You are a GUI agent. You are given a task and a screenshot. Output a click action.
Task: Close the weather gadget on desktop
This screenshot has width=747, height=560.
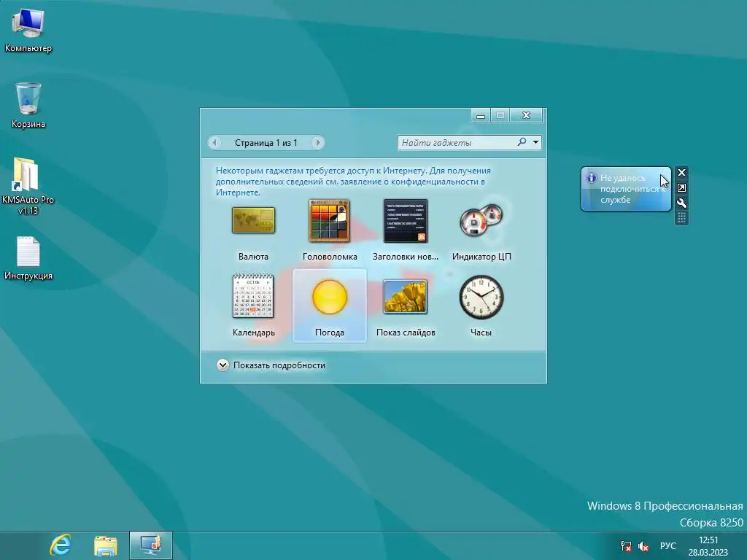click(x=682, y=172)
